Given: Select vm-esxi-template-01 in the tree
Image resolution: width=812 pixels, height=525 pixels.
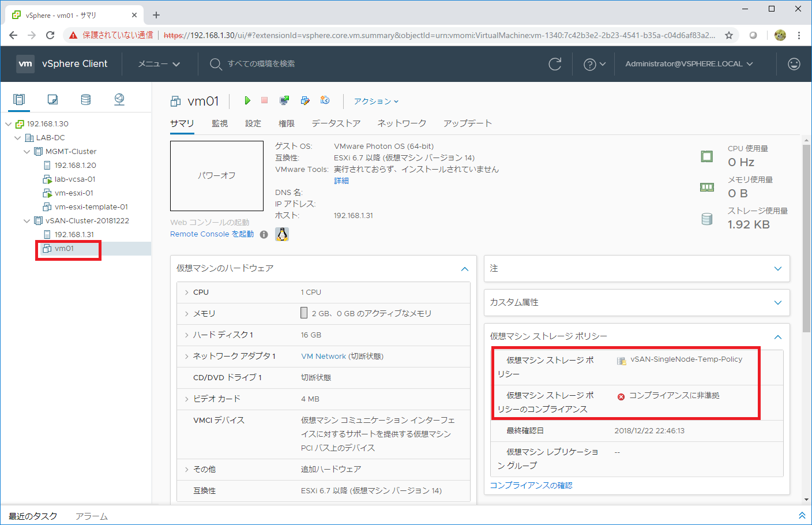Looking at the screenshot, I should 91,207.
